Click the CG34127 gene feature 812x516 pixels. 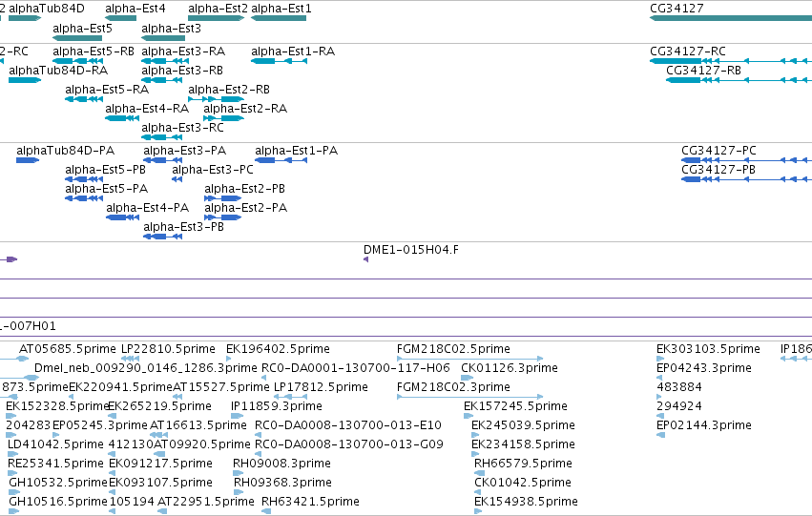point(731,18)
